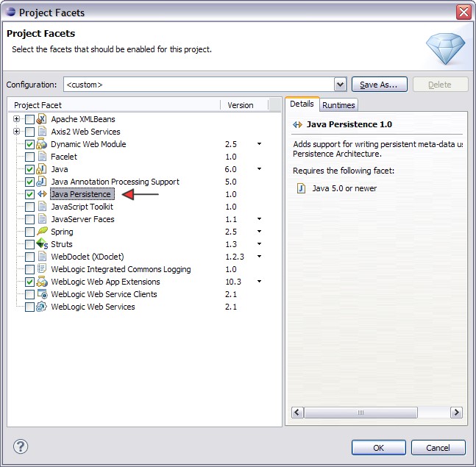Viewport: 476px width, 467px height.
Task: Click the Java Persistence 1.0 icon in Details
Action: coord(297,124)
